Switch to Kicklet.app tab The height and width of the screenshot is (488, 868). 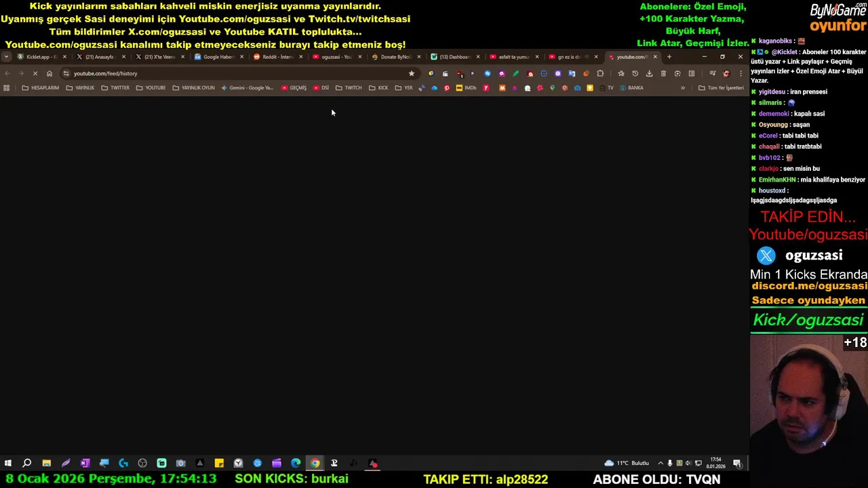41,57
